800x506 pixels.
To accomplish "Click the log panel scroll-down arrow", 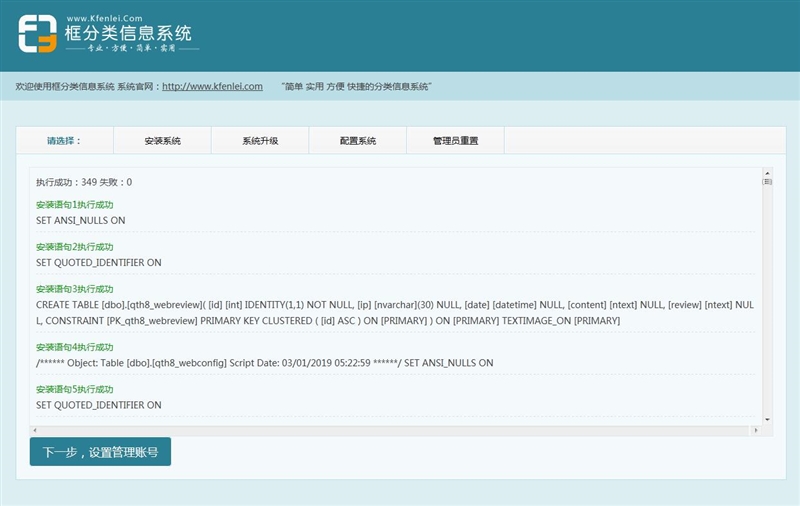I will (x=767, y=419).
